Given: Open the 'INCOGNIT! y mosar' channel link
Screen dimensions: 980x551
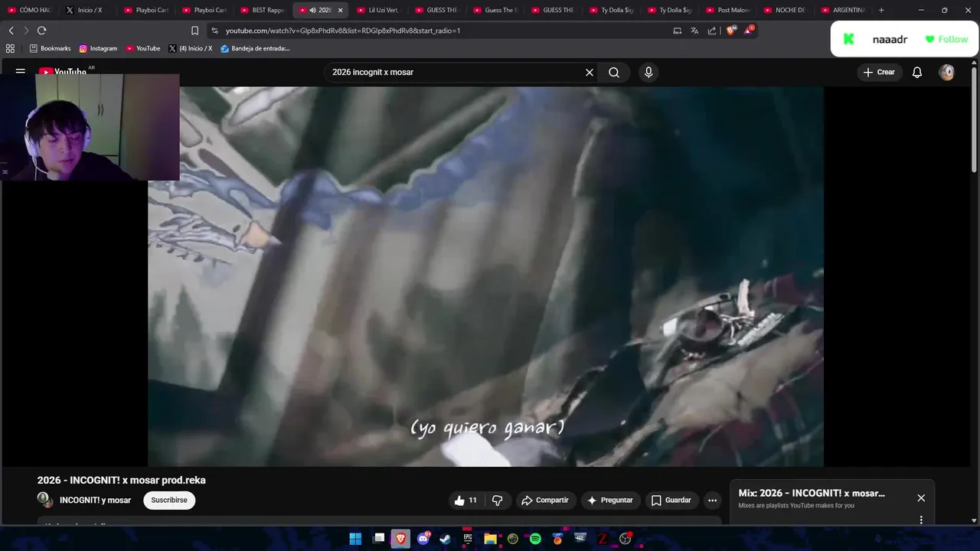Looking at the screenshot, I should pos(95,500).
